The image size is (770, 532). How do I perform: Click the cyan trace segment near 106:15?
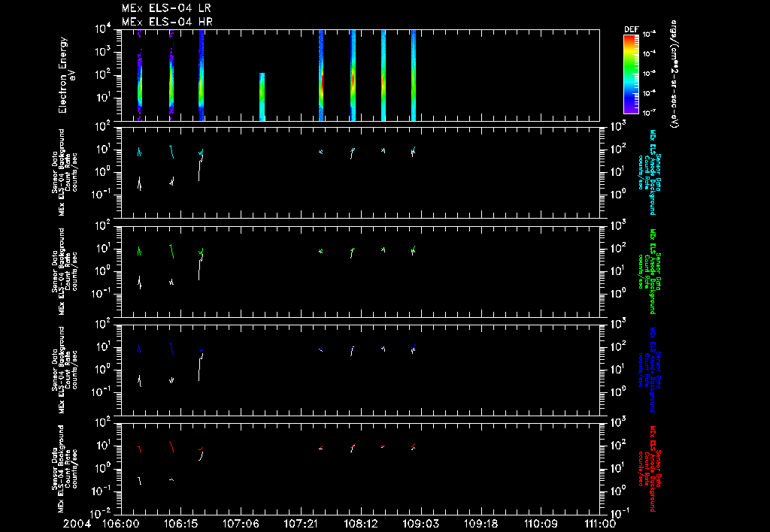pos(171,152)
